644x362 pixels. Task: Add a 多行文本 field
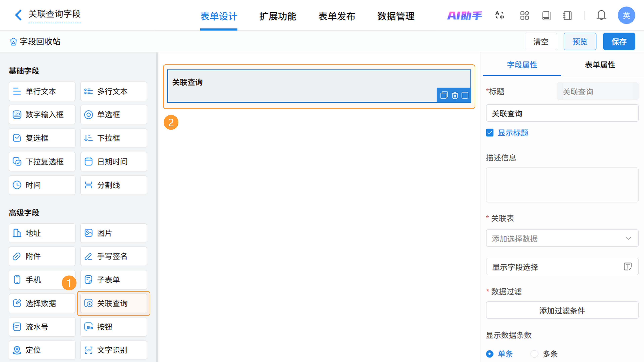[114, 92]
